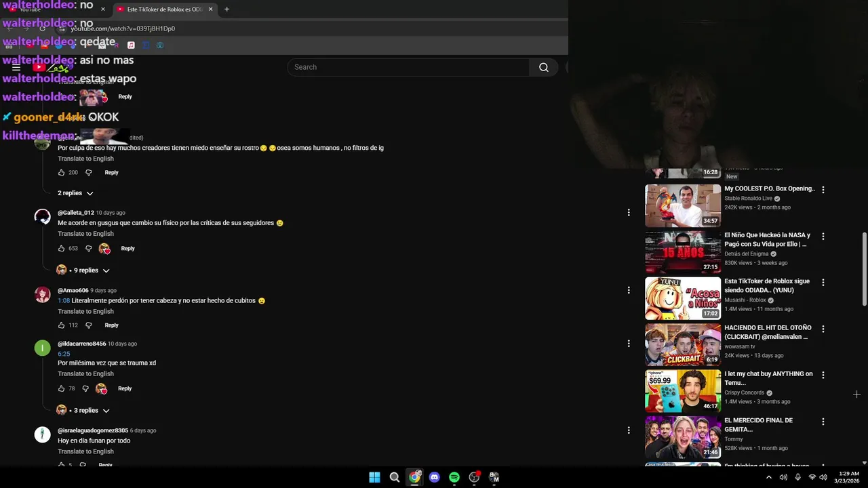
Task: Open more options for @israelaguadogomez8305 comment
Action: tap(629, 430)
